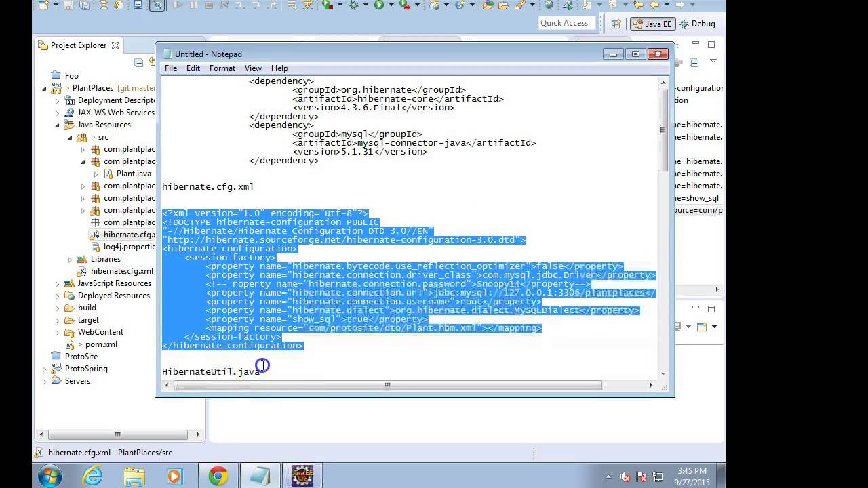Click the Run External Tools toolbox icon
The height and width of the screenshot is (488, 868).
(404, 5)
